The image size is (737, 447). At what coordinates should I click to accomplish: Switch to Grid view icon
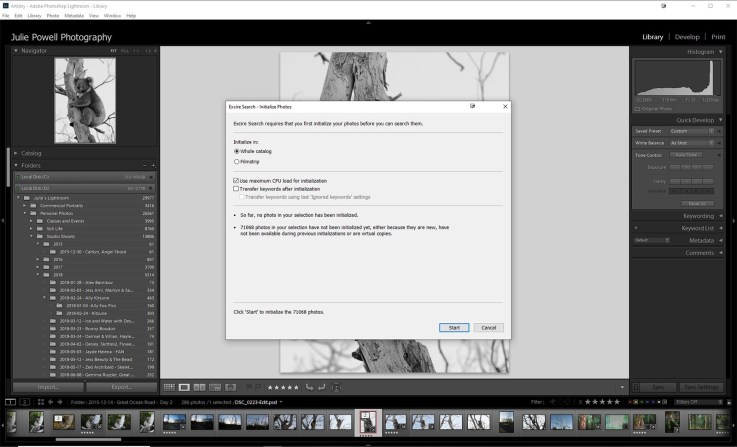coord(169,387)
